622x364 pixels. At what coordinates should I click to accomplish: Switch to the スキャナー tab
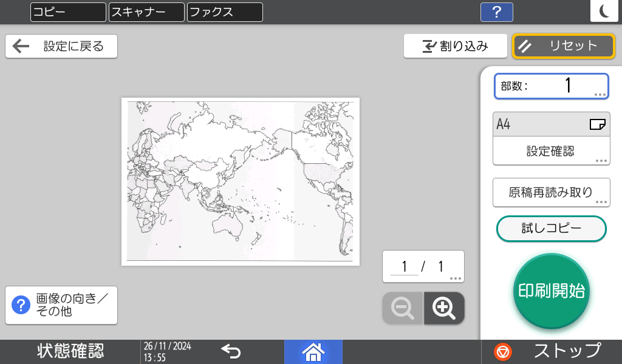coord(146,12)
